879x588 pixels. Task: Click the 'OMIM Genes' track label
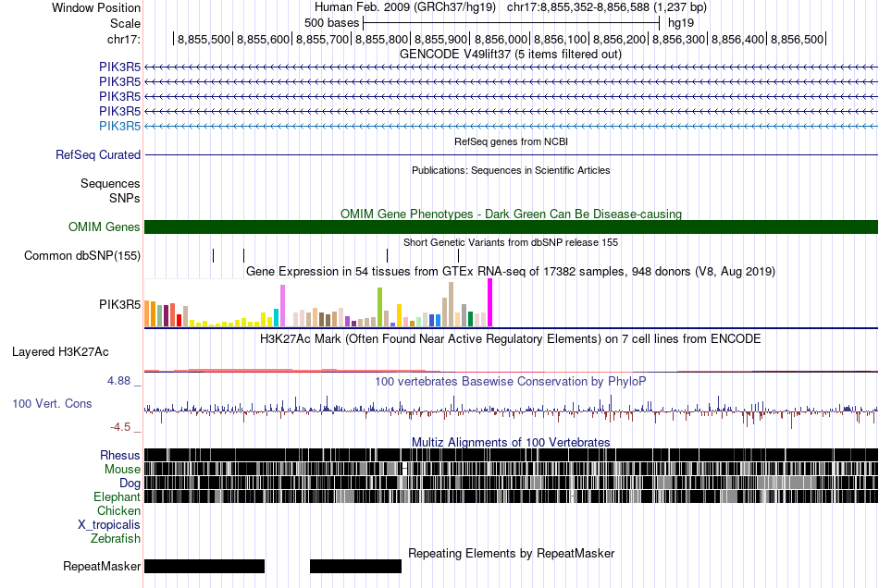[x=104, y=227]
